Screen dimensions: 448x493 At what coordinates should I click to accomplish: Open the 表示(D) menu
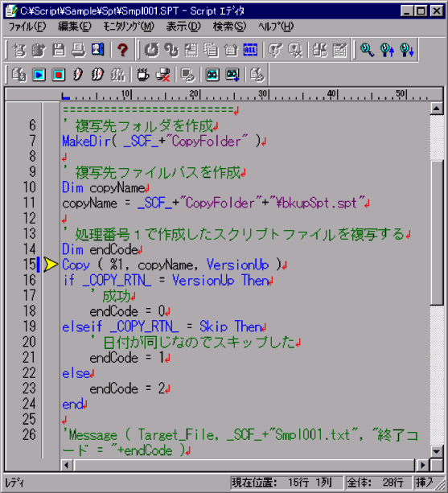pyautogui.click(x=183, y=27)
